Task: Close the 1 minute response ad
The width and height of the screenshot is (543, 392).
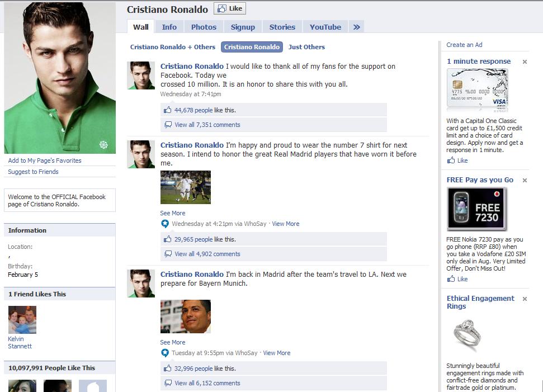Action: click(525, 62)
